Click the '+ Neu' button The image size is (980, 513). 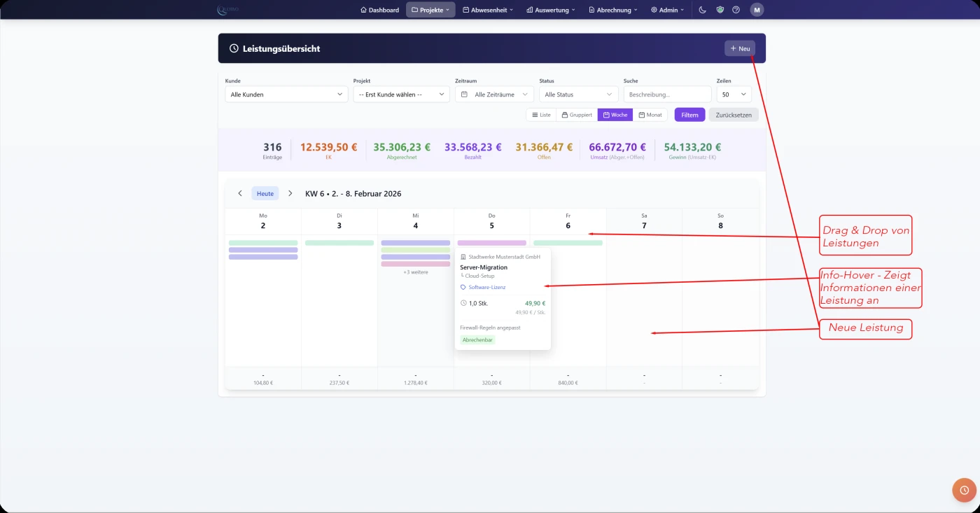[x=740, y=48]
